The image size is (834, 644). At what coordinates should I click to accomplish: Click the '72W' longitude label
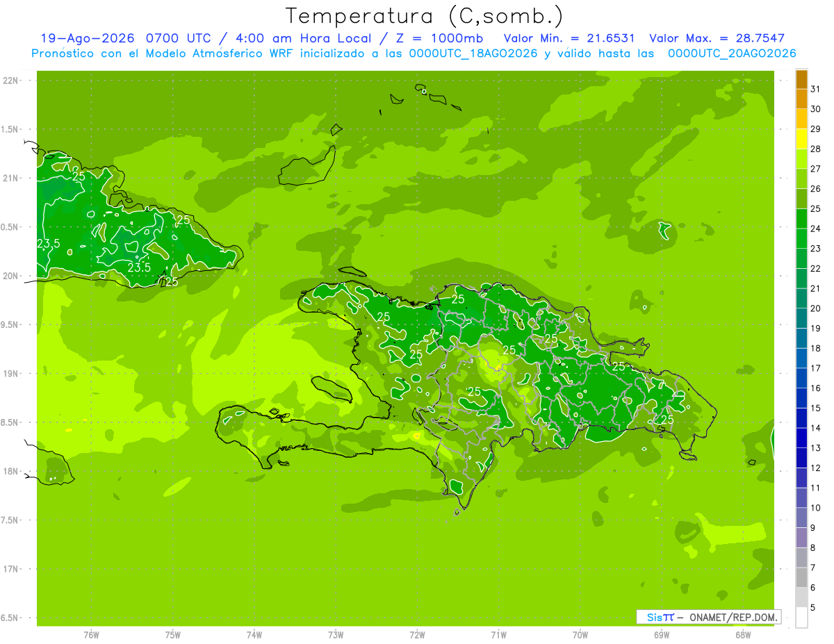pyautogui.click(x=417, y=635)
